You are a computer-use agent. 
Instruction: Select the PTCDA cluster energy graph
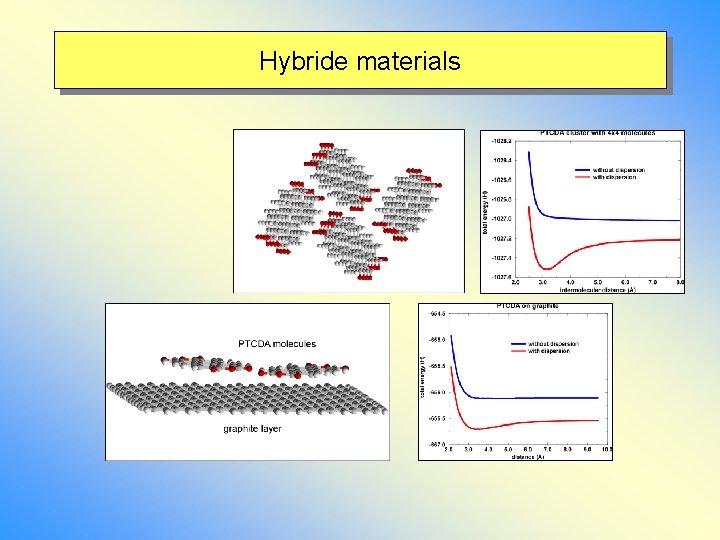click(x=582, y=212)
